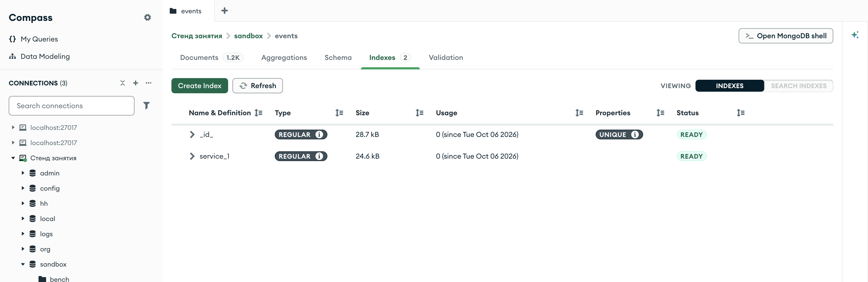Viewport: 868px width, 282px height.
Task: Click the Create Index button
Action: (x=199, y=86)
